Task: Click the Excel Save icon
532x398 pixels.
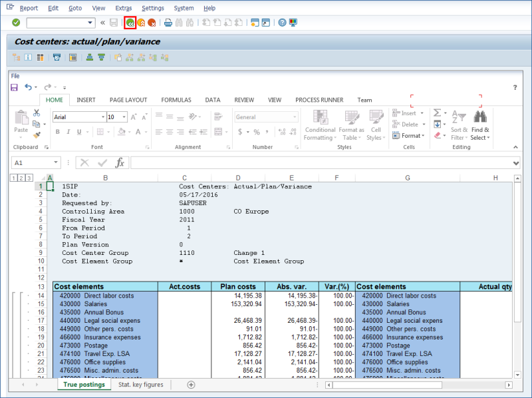Action: pyautogui.click(x=14, y=87)
